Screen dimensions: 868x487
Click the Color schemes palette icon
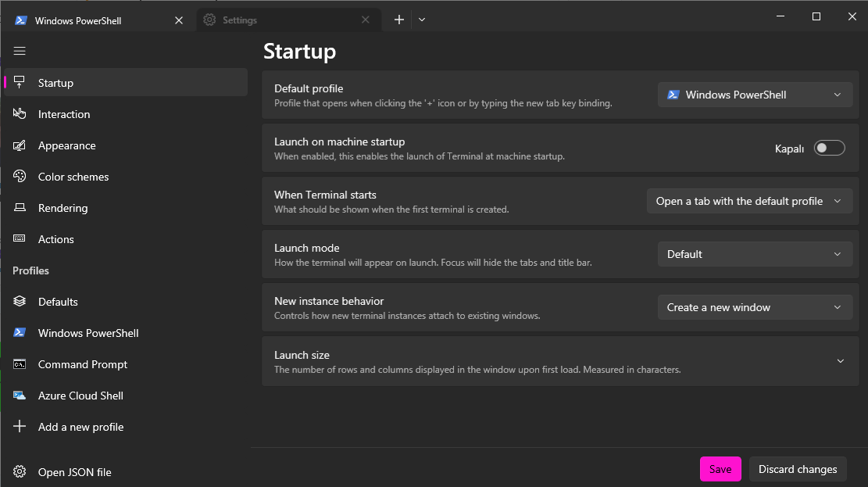pyautogui.click(x=20, y=177)
